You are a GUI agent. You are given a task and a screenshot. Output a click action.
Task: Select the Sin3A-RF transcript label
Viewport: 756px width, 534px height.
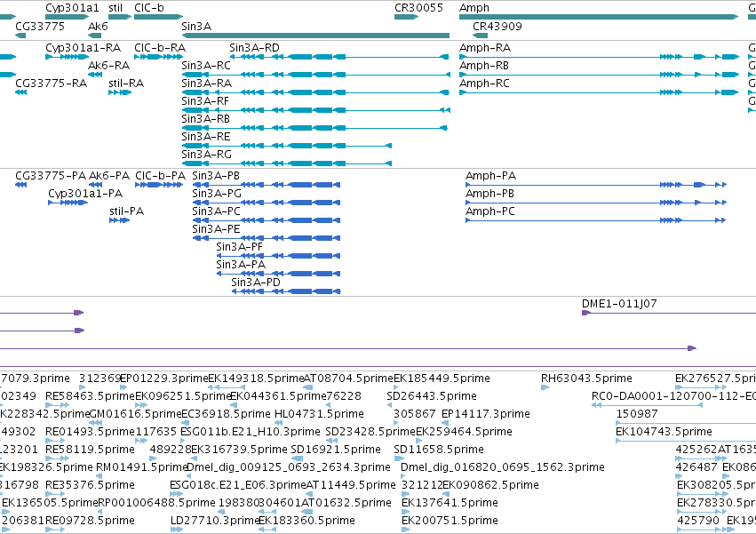point(205,100)
